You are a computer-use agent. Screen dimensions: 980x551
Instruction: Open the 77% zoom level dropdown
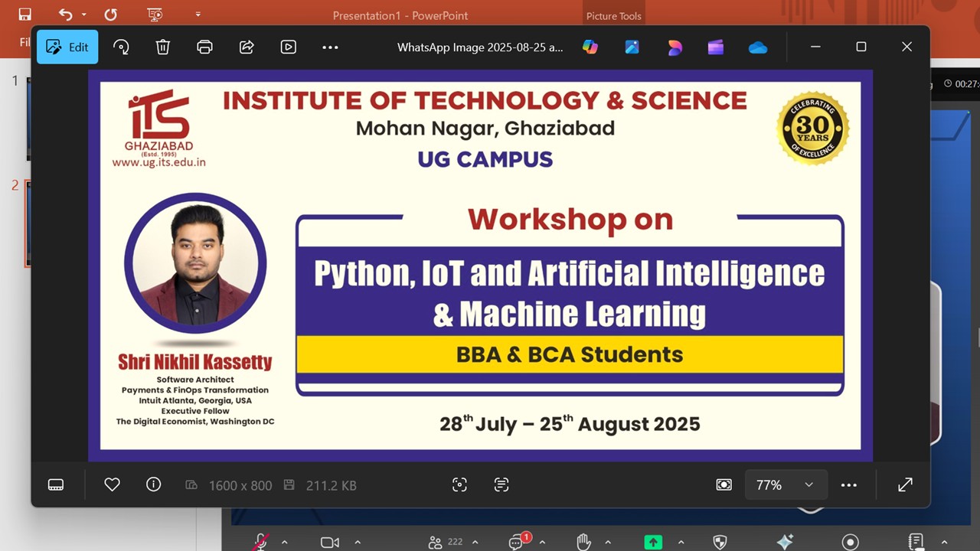pos(786,484)
